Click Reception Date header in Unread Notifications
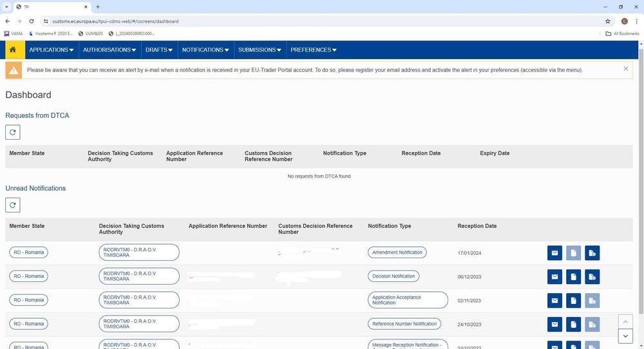 (x=477, y=226)
